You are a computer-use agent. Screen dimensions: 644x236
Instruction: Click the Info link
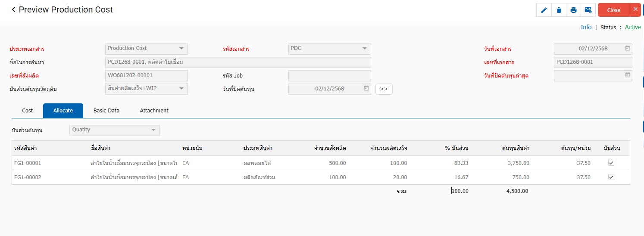click(x=586, y=27)
